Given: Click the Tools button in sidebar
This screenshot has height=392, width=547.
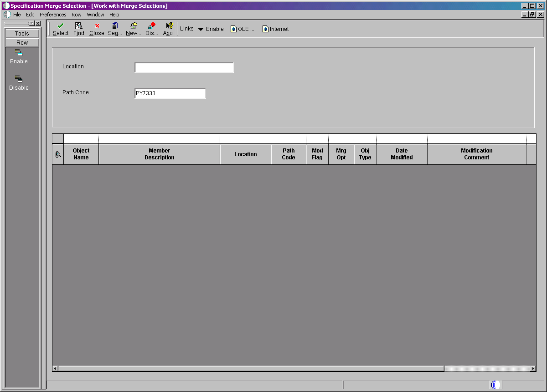Looking at the screenshot, I should [22, 33].
